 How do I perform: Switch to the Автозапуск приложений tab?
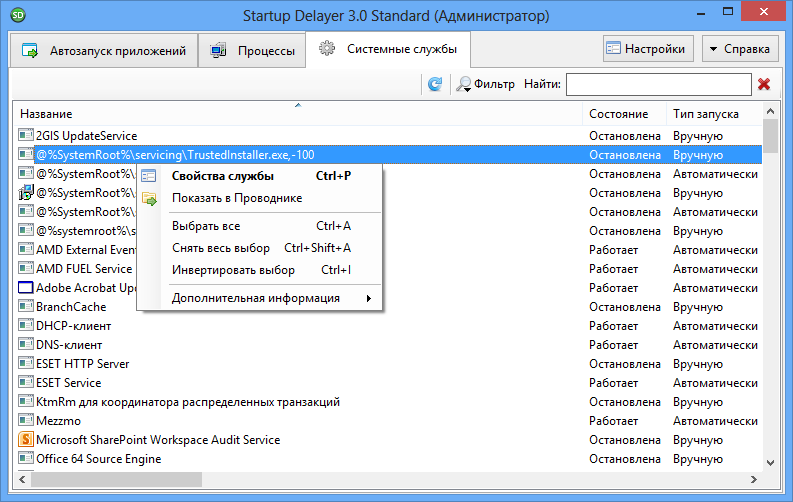[x=104, y=50]
